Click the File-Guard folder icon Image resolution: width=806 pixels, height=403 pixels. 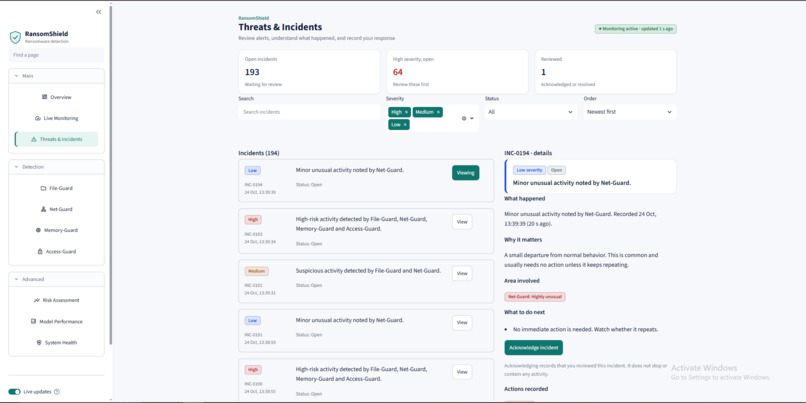click(x=43, y=188)
